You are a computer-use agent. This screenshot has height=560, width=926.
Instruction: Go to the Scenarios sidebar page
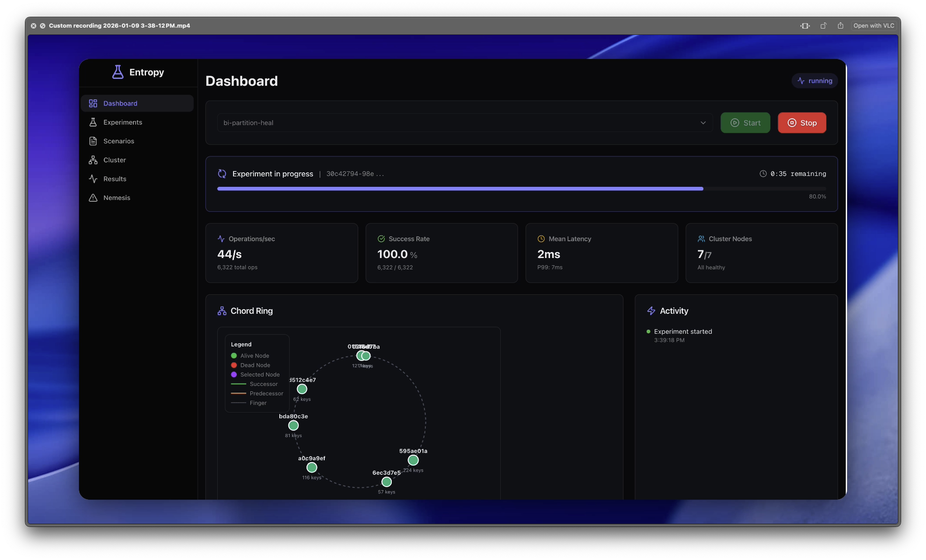[x=118, y=141]
